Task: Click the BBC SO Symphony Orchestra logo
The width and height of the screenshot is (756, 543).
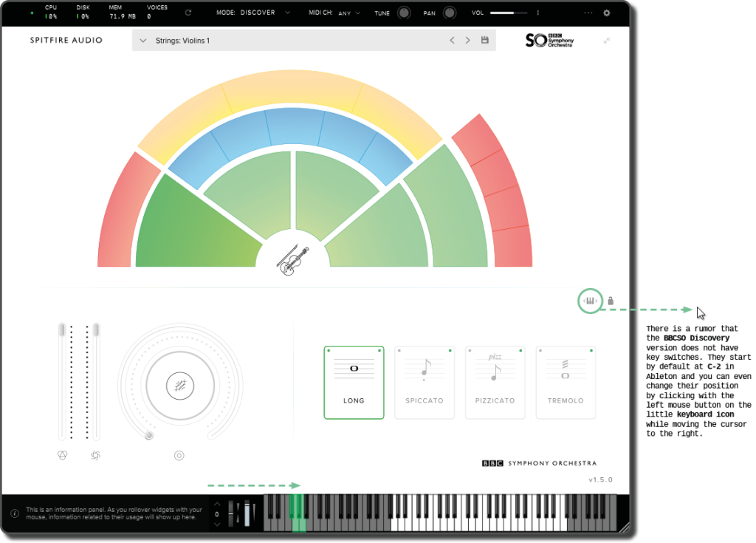Action: tap(549, 40)
